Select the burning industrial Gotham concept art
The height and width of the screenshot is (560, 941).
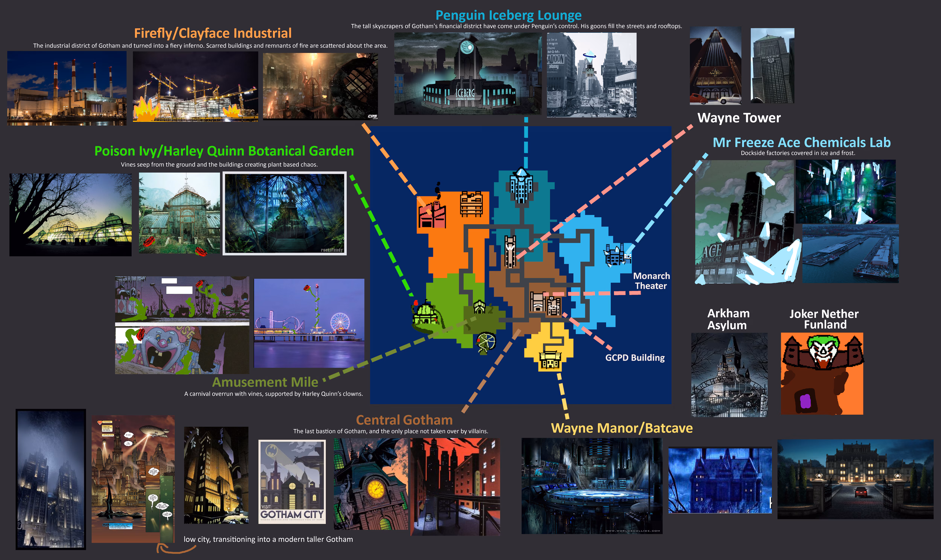(x=320, y=86)
